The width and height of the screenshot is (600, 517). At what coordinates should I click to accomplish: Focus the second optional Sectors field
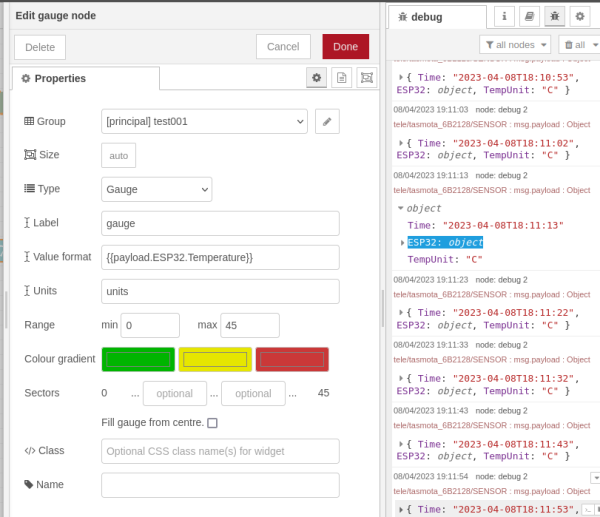(253, 393)
